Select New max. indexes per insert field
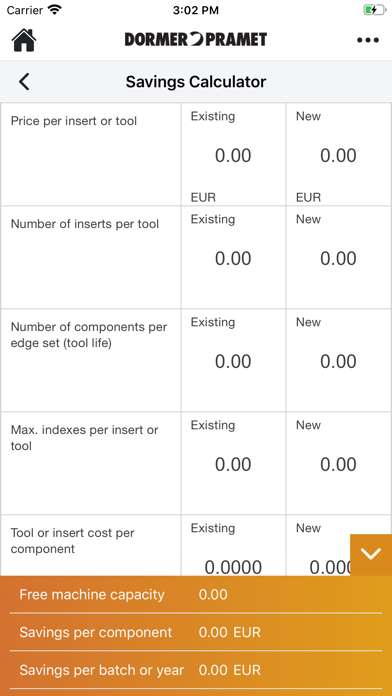Viewport: 392px width, 696px height. [338, 464]
